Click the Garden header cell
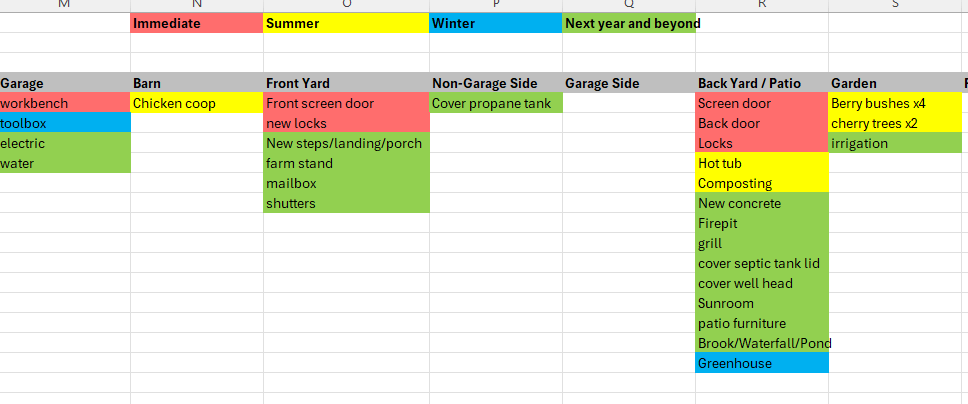Viewport: 968px width, 404px height. click(x=894, y=83)
